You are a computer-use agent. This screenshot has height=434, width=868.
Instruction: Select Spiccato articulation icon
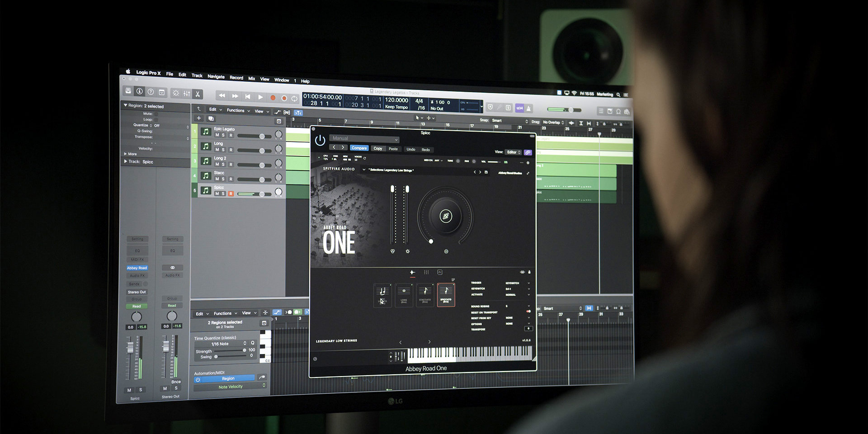tap(446, 295)
